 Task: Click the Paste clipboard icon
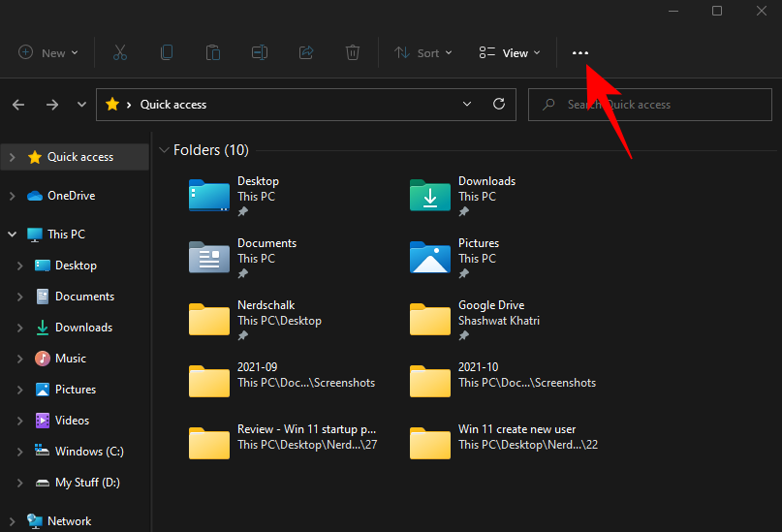[x=213, y=53]
